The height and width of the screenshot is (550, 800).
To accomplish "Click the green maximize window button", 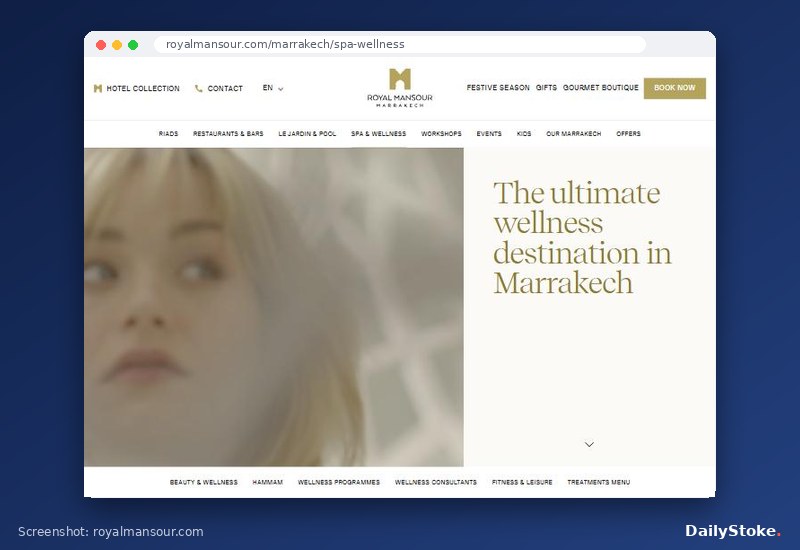I will click(133, 45).
